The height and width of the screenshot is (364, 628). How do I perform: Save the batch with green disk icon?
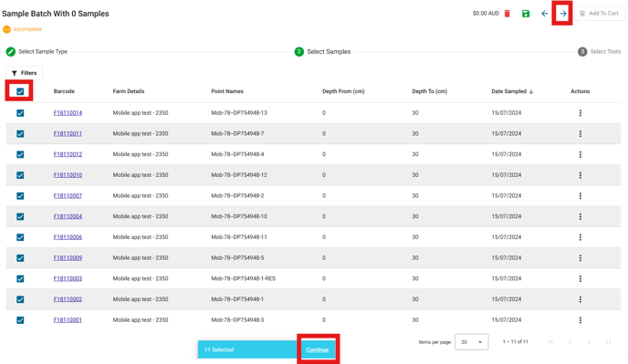(526, 14)
